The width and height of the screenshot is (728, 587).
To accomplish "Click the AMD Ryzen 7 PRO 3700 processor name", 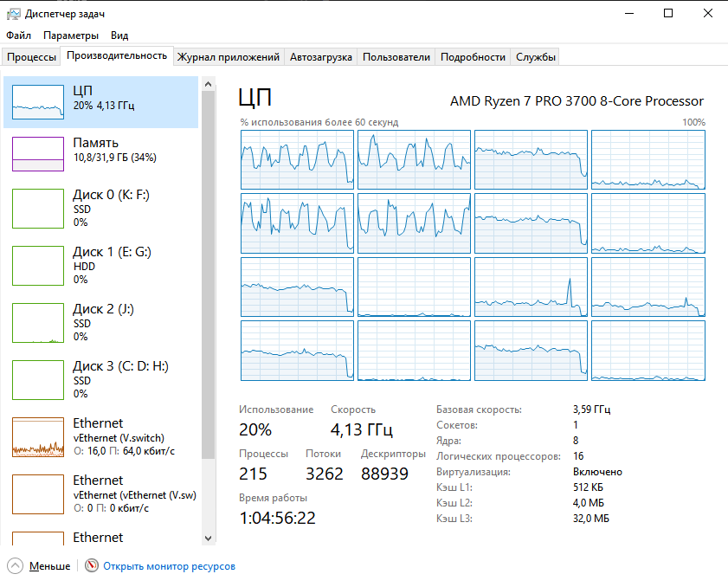I will pyautogui.click(x=577, y=101).
